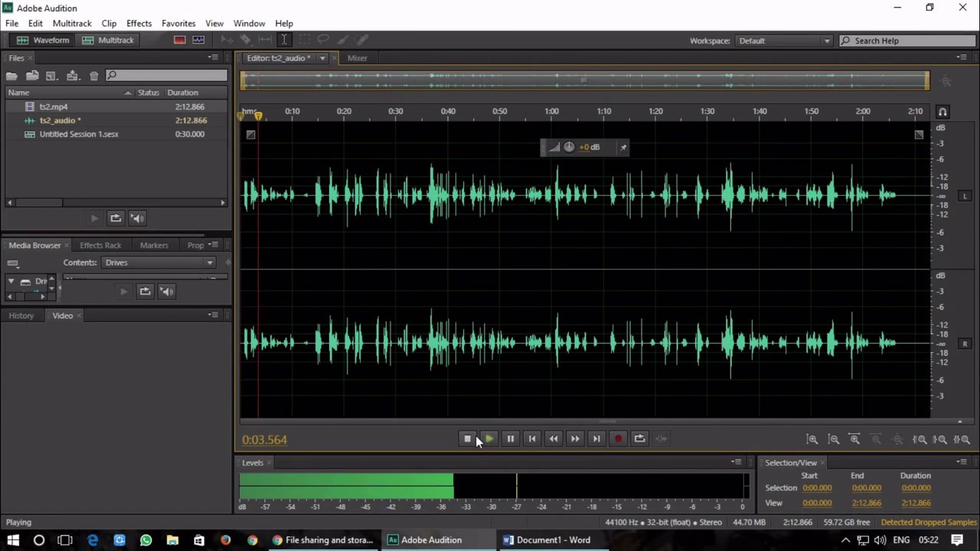Open the Editor file dropdown arrow

[322, 58]
